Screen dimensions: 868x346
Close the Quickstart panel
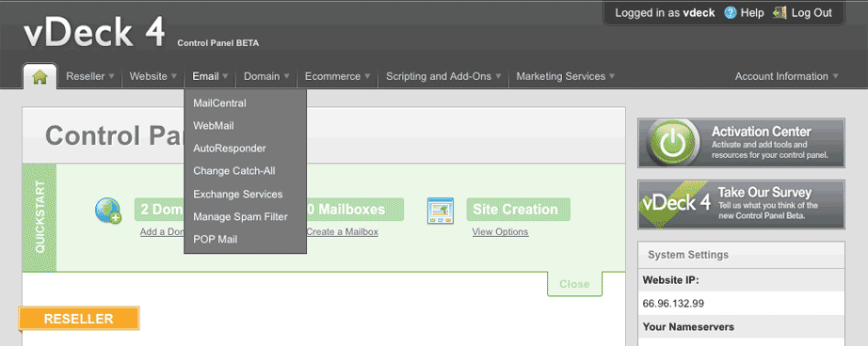[574, 284]
